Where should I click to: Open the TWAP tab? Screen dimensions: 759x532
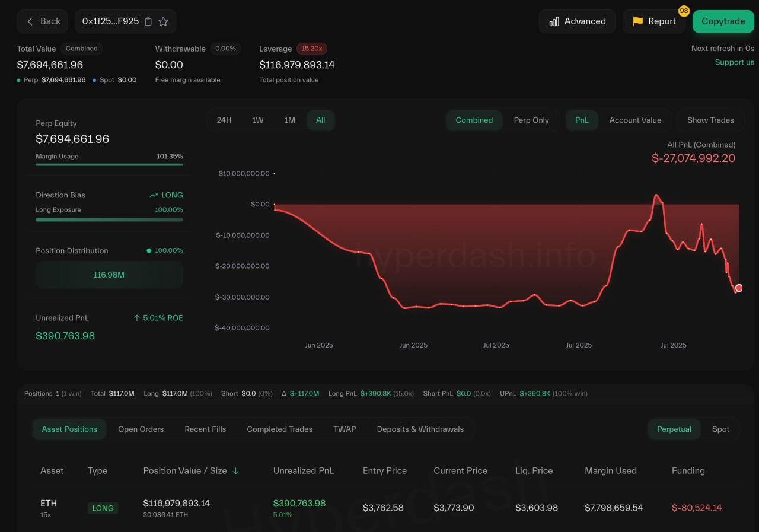345,429
